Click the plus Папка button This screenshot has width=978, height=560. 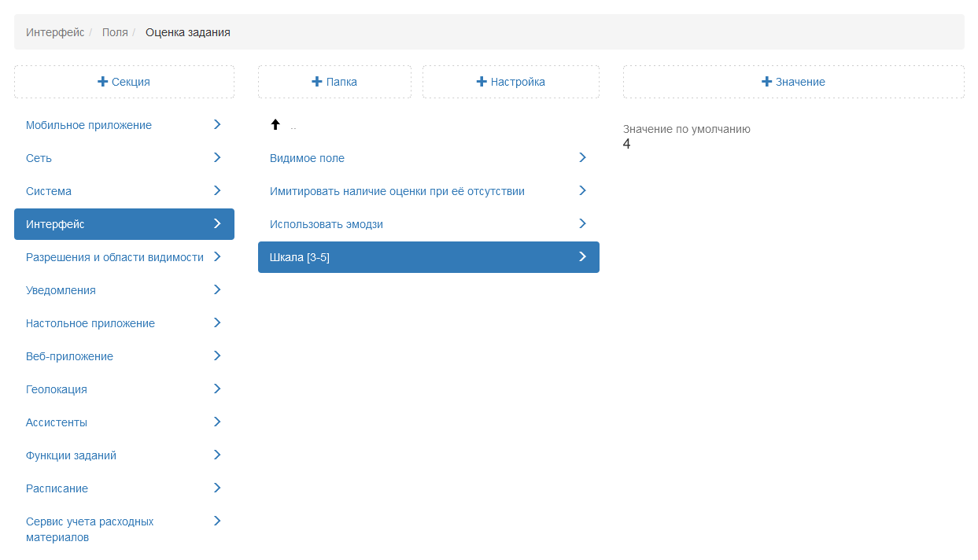(334, 82)
